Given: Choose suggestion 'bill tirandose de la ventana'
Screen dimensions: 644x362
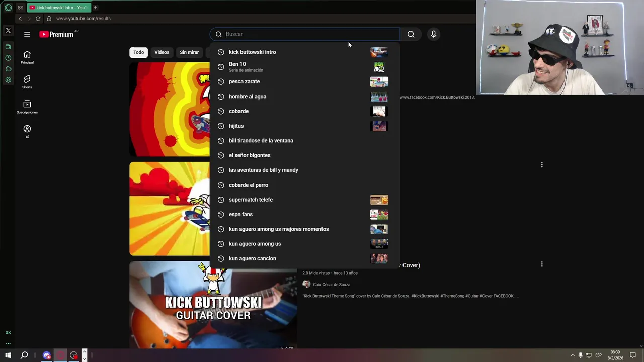Looking at the screenshot, I should (x=304, y=141).
